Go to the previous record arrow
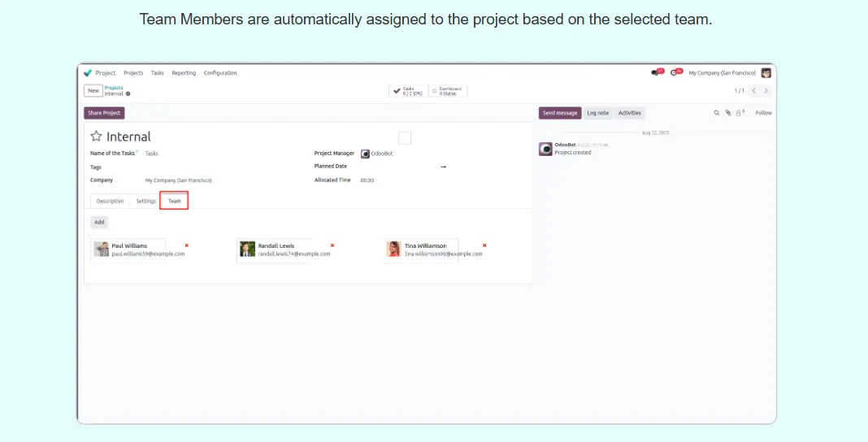Image resolution: width=868 pixels, height=442 pixels. coord(754,91)
